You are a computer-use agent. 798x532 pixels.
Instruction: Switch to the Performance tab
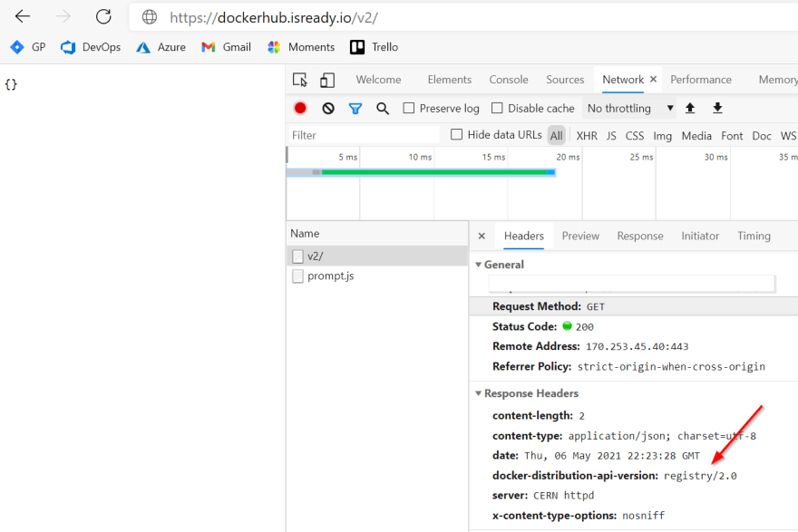click(x=701, y=80)
